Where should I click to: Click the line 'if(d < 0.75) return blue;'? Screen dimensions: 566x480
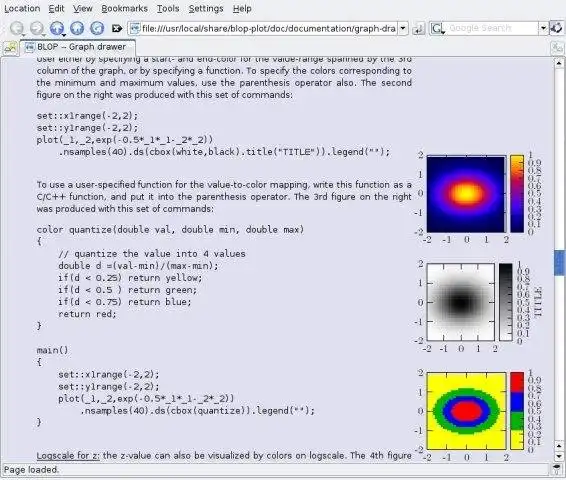pyautogui.click(x=125, y=302)
